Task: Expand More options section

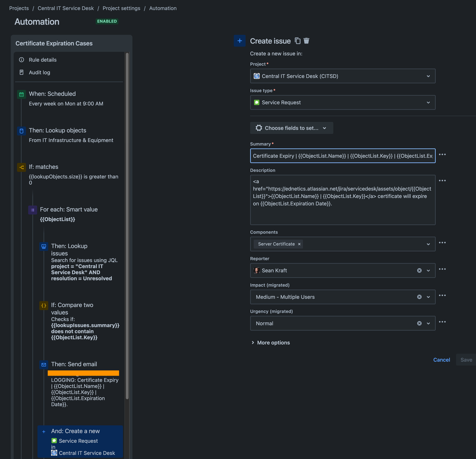Action: click(271, 342)
